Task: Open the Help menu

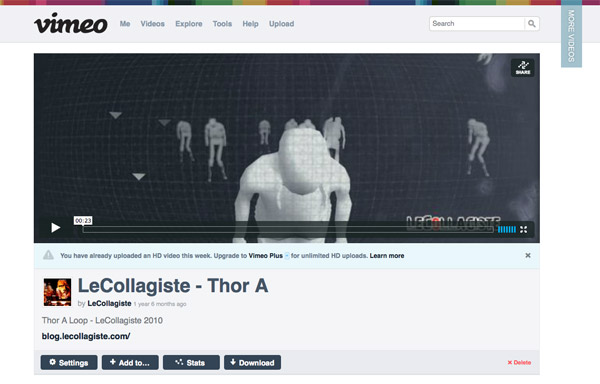Action: (250, 24)
